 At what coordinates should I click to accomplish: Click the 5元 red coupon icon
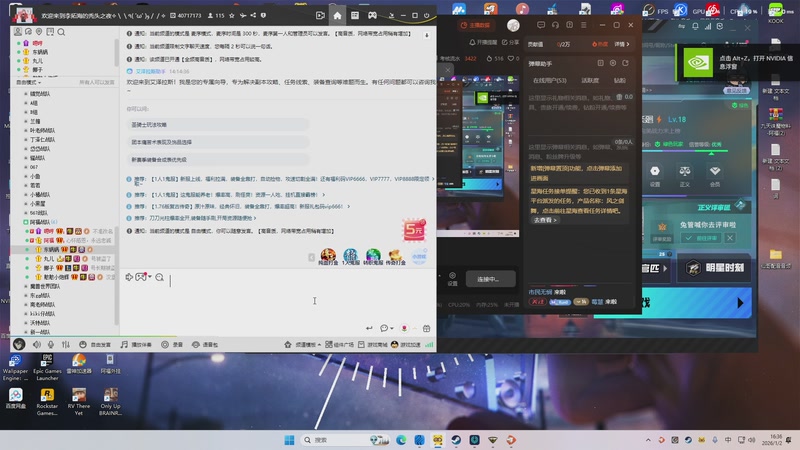pyautogui.click(x=414, y=230)
